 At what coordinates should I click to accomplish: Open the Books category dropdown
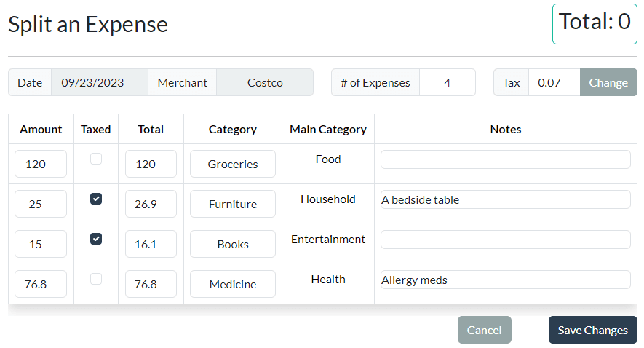(233, 244)
